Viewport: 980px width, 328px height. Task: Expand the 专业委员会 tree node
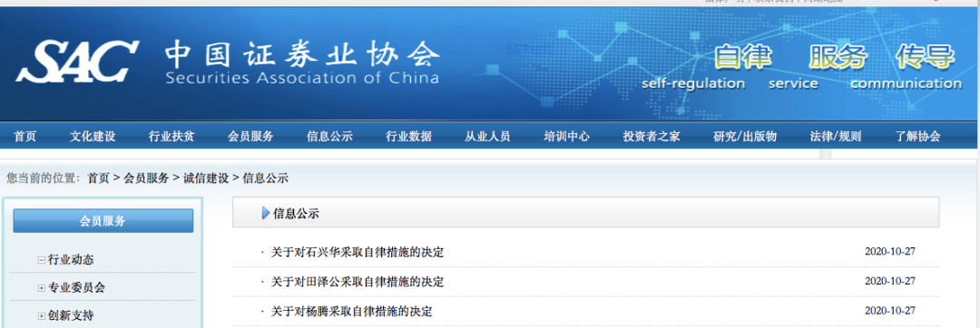click(41, 288)
